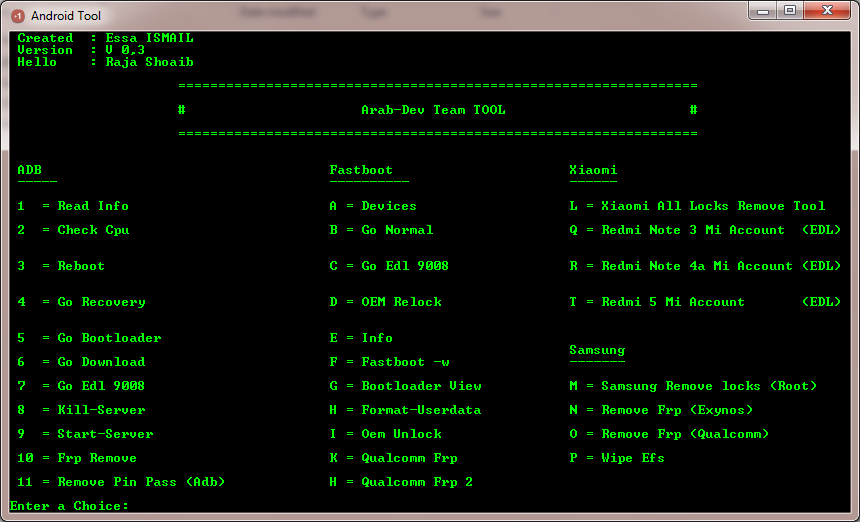Click the '8 = Kill-Server' entry
The width and height of the screenshot is (860, 522).
[x=81, y=410]
